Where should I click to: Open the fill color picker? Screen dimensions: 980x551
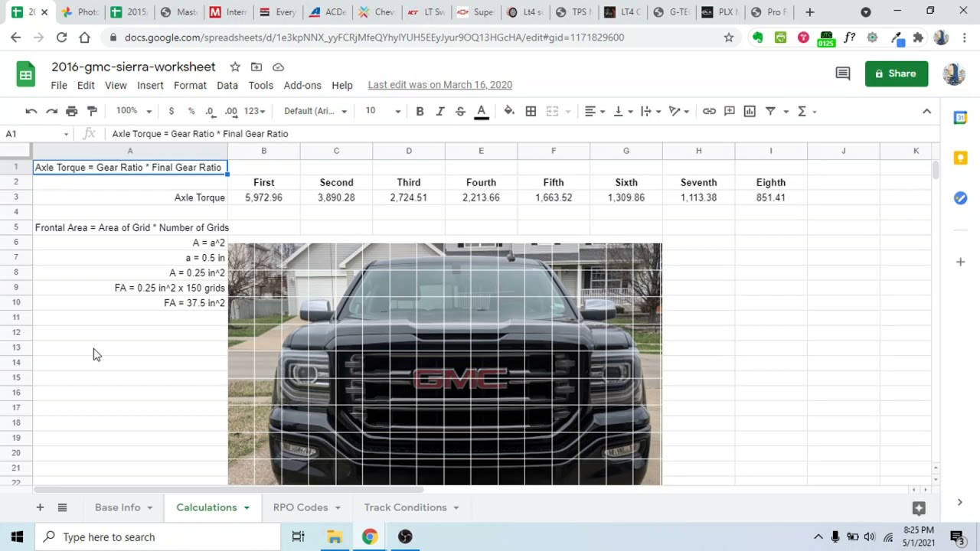tap(509, 111)
